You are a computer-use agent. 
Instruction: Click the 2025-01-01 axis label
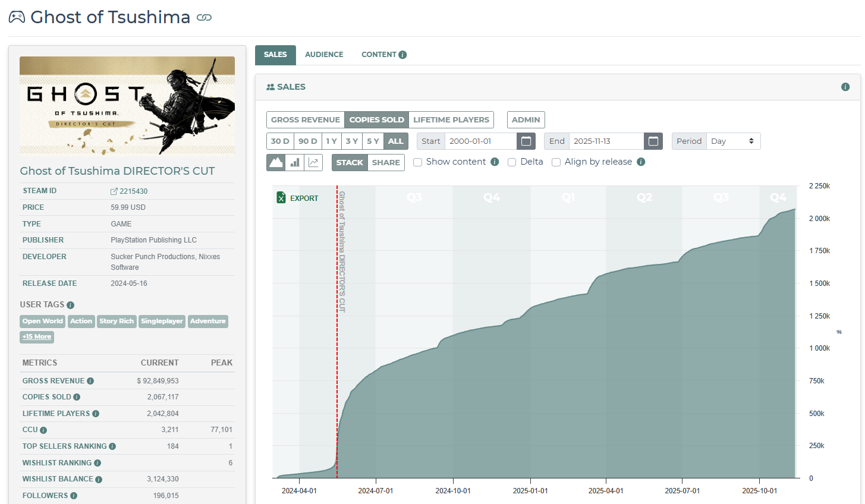click(530, 491)
